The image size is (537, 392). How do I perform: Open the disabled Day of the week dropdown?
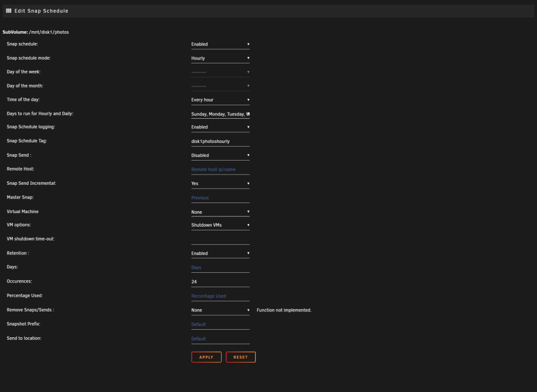[x=220, y=72]
